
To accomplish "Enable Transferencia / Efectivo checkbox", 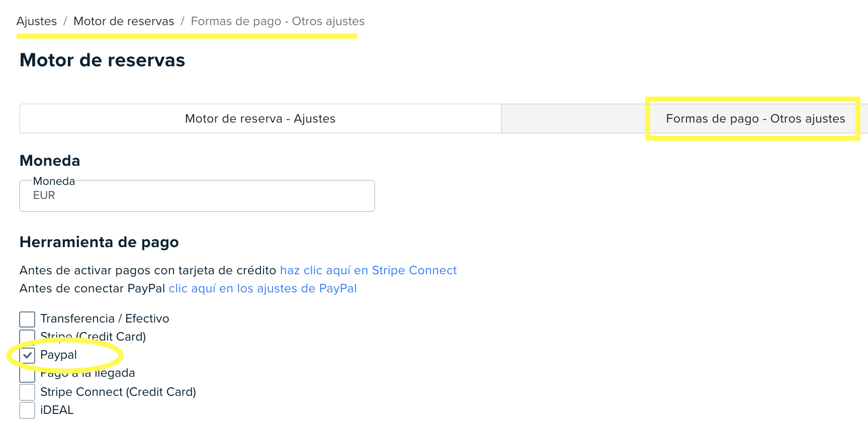I will (27, 319).
